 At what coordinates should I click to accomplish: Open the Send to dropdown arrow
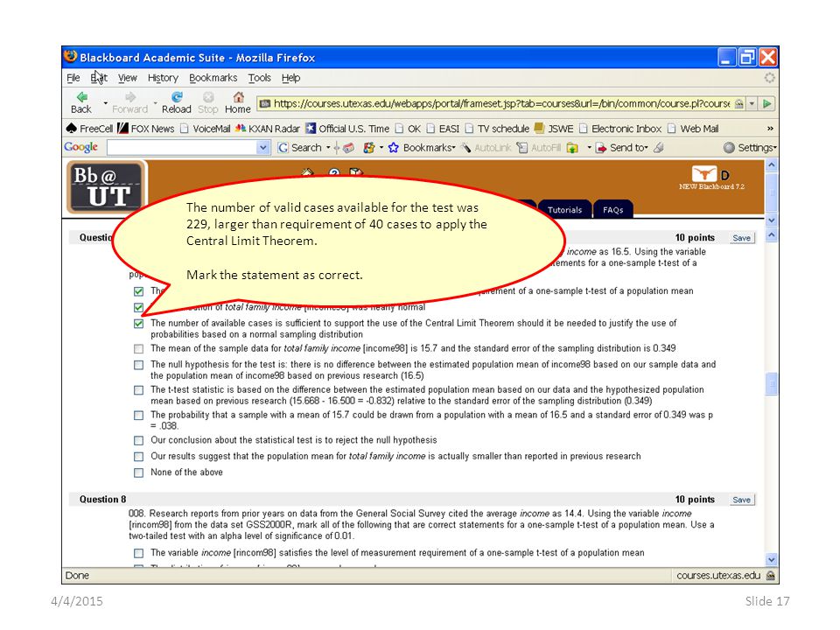pyautogui.click(x=646, y=147)
